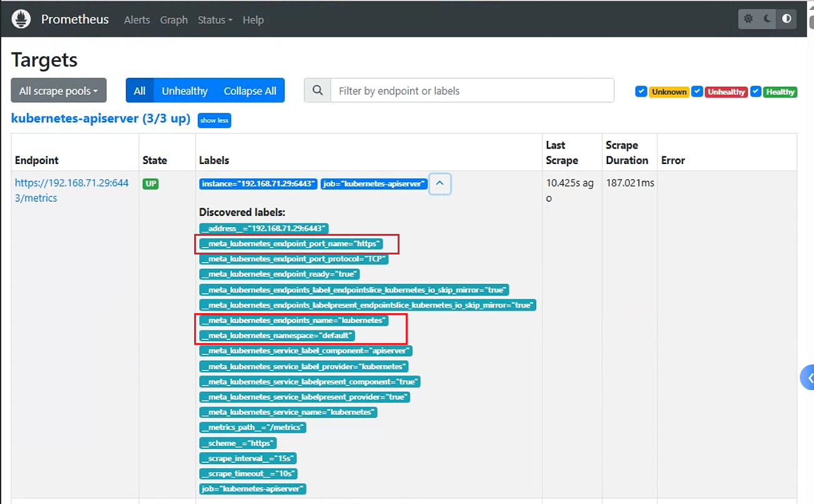
Task: Click the Prometheus flame logo
Action: tap(21, 19)
